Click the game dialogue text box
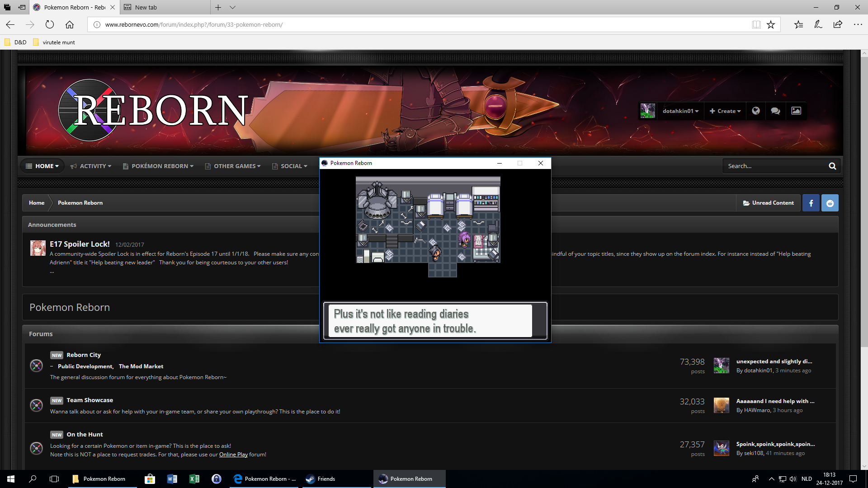This screenshot has height=488, width=868. [x=435, y=321]
